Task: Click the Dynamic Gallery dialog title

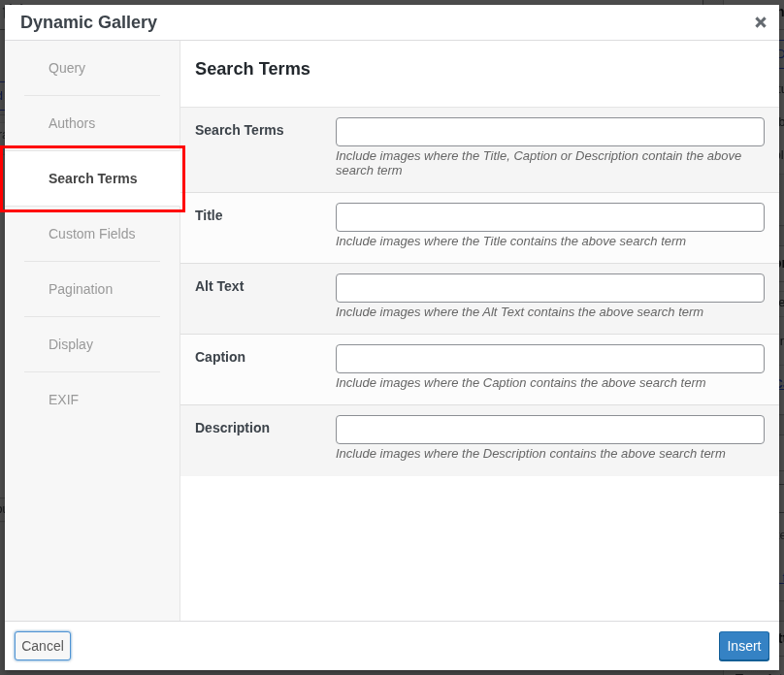Action: coord(88,21)
